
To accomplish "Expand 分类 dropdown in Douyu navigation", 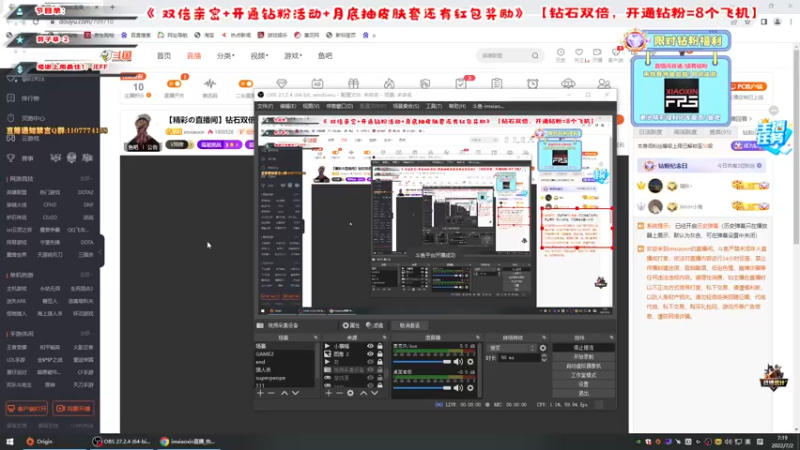I will click(226, 56).
